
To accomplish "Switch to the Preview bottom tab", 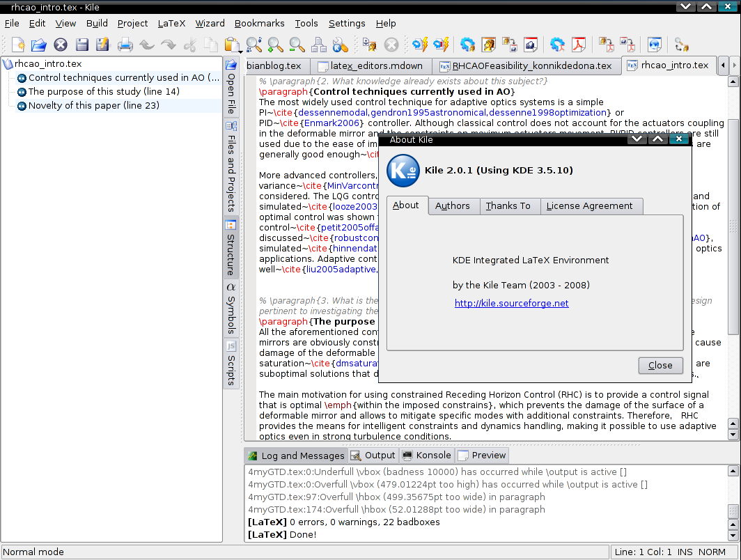I will (483, 455).
